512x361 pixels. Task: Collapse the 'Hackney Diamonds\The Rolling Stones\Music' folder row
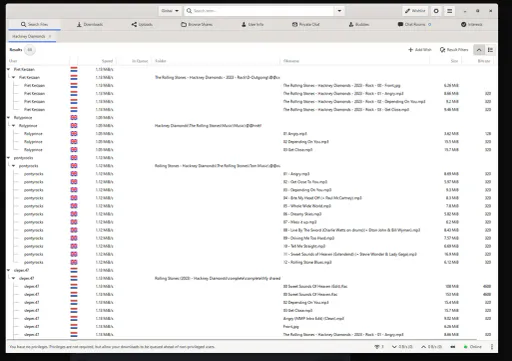pos(14,126)
